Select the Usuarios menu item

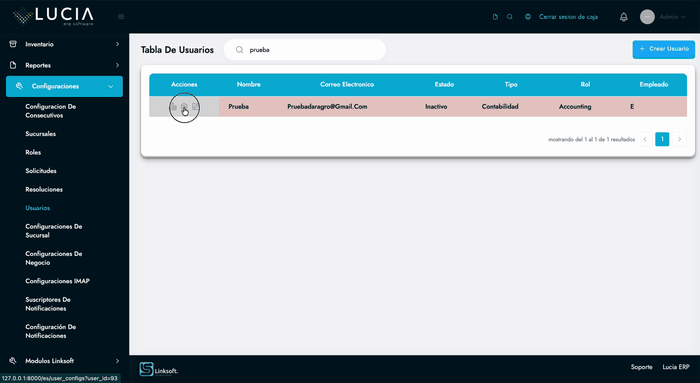(x=38, y=208)
